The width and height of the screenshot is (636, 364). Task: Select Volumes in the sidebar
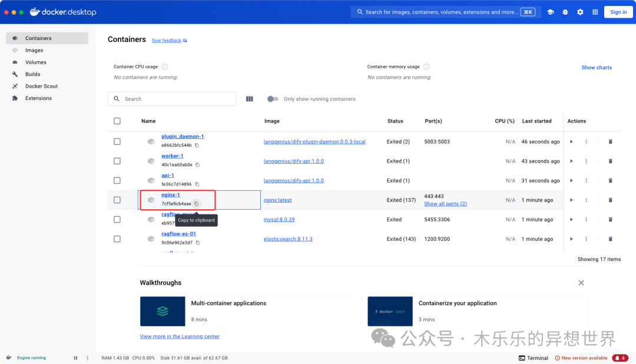click(47, 62)
